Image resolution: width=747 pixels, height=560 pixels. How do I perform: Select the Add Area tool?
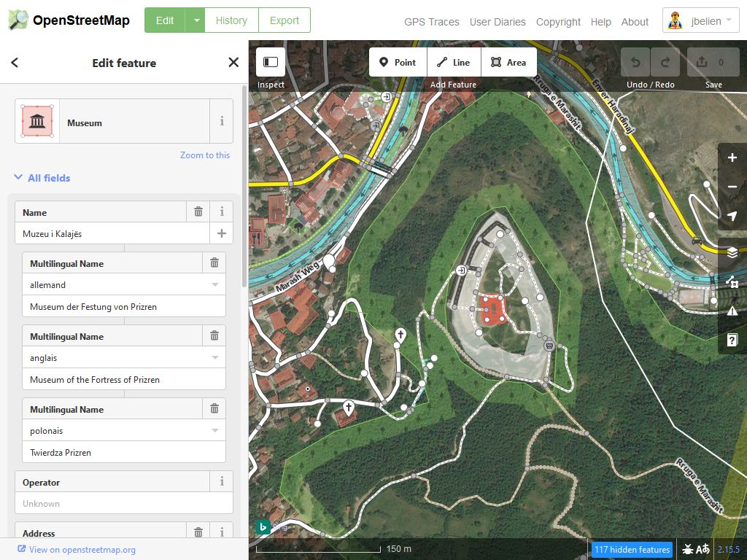508,63
